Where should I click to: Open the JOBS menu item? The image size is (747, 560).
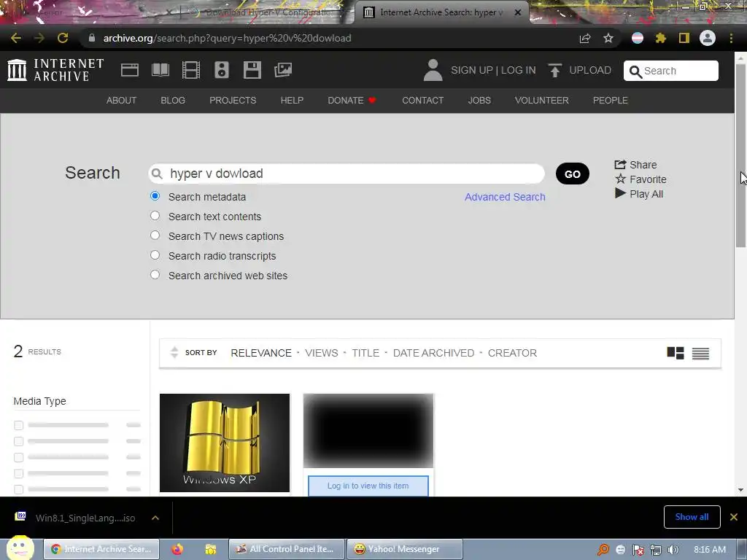pos(479,101)
